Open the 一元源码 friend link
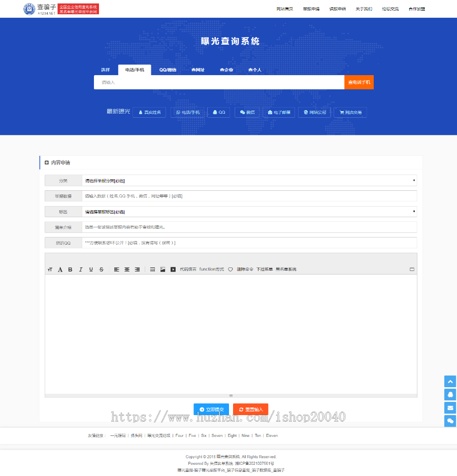 coord(118,435)
